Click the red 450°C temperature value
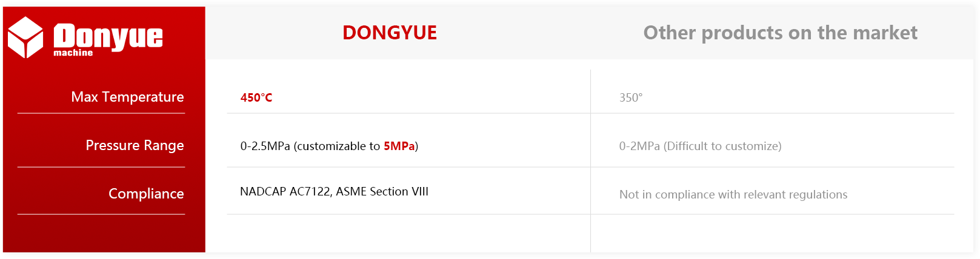This screenshot has height=259, width=980. pos(256,97)
